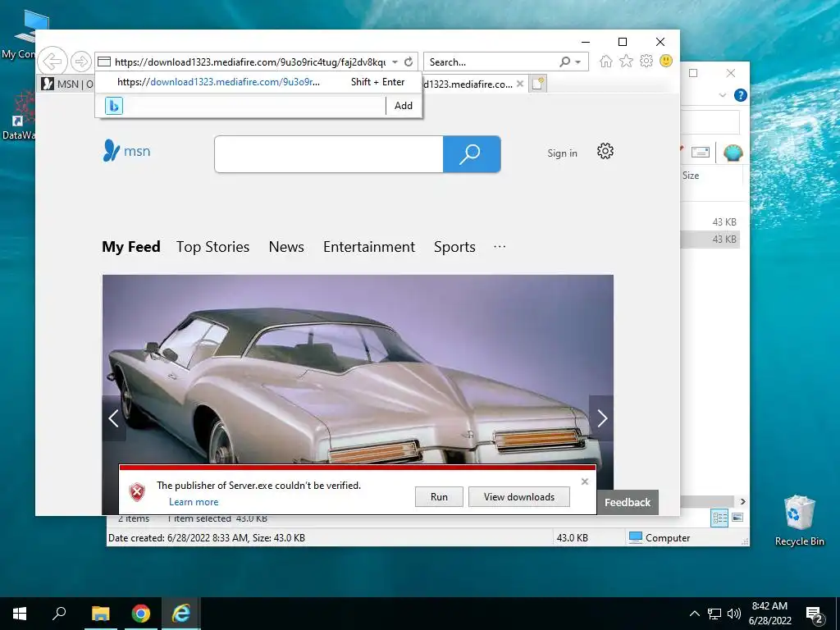This screenshot has height=630, width=840.
Task: Click Add in the address dropdown
Action: point(404,106)
